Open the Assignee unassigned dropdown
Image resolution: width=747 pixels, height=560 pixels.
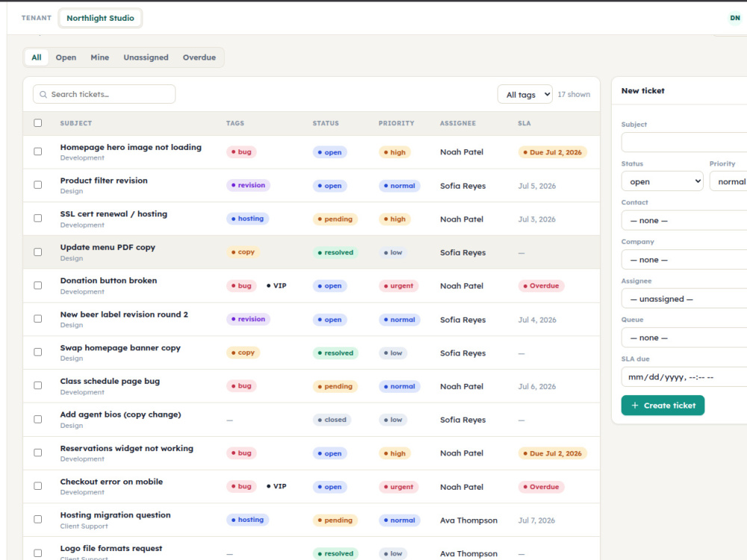point(684,299)
